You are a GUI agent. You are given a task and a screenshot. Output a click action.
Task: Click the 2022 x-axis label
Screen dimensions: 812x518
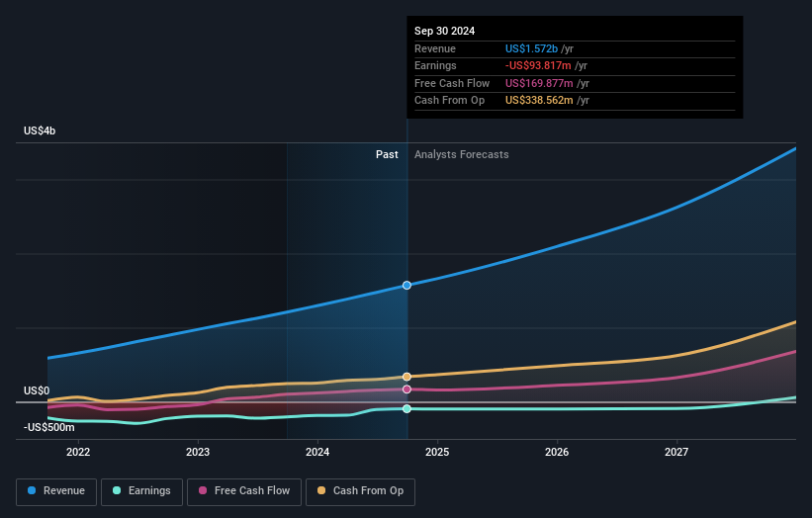[78, 453]
